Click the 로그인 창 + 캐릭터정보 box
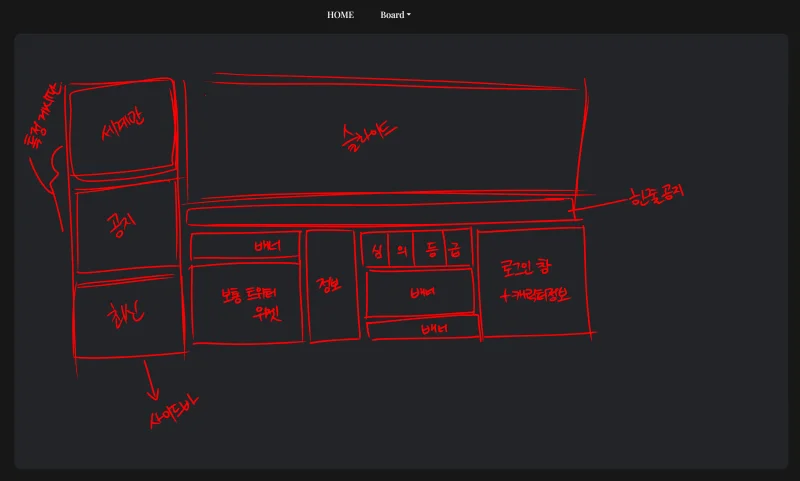 530,282
